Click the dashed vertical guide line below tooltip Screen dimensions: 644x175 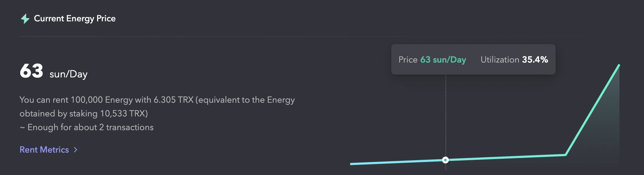446,116
